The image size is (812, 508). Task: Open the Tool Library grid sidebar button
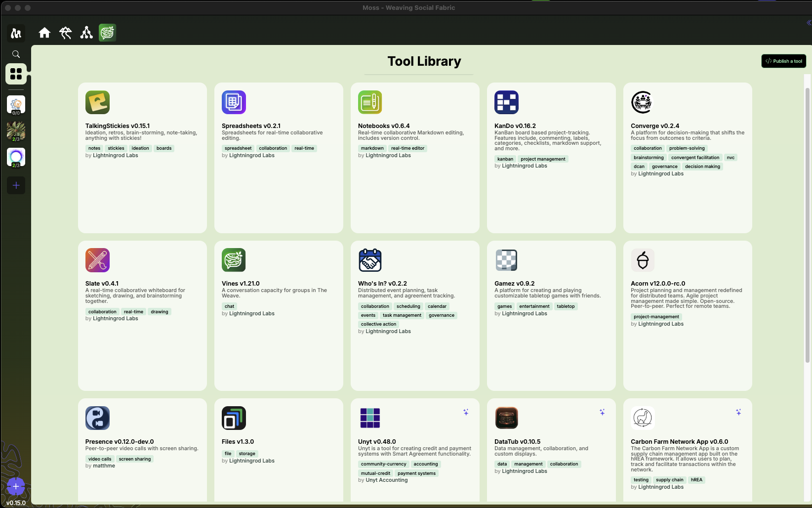[x=16, y=74]
